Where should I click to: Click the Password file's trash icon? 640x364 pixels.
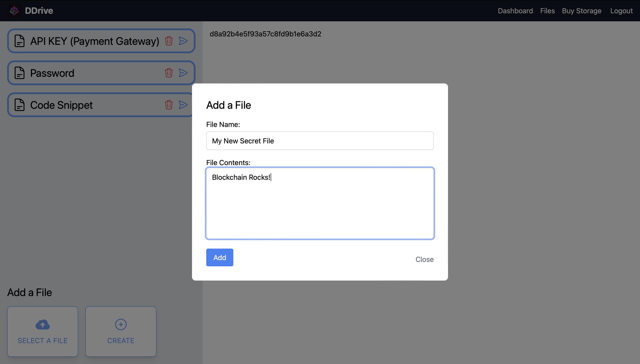169,73
